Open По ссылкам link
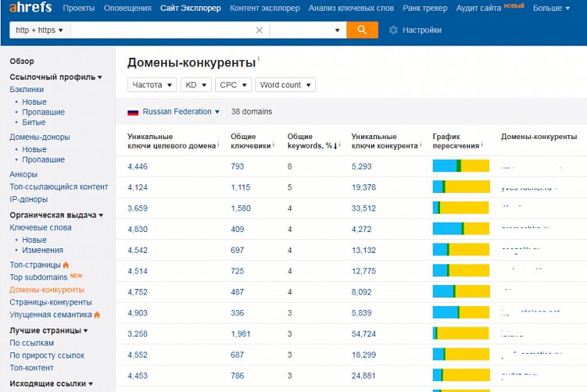The height and width of the screenshot is (392, 587). click(x=31, y=343)
